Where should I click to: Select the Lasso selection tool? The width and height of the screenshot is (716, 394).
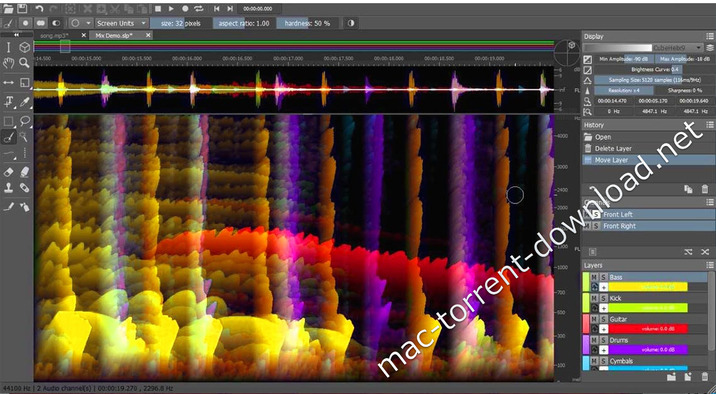(x=24, y=121)
